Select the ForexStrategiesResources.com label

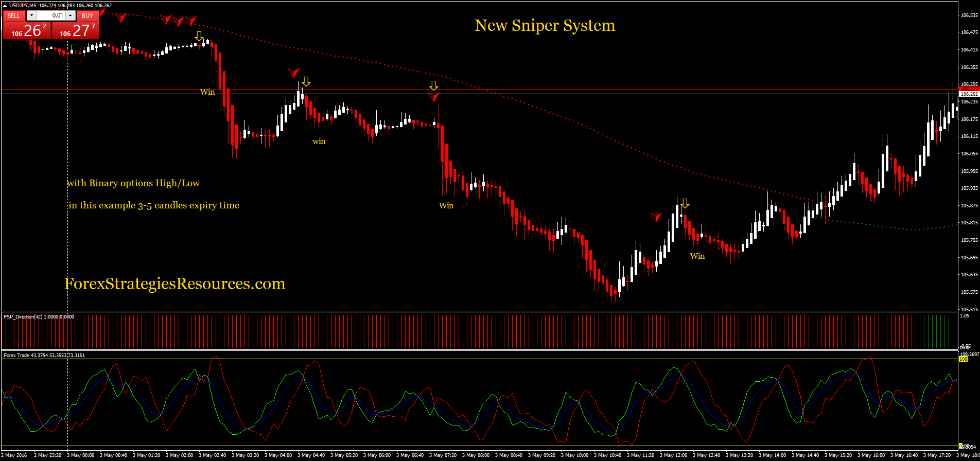click(x=174, y=283)
